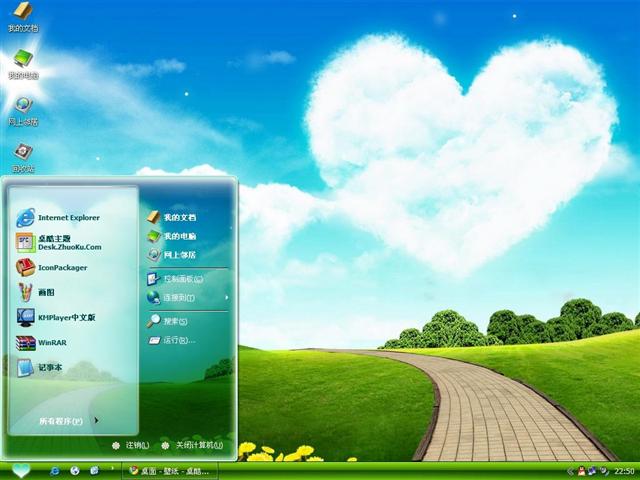
Task: Open Internet Explorer from the quick launch bar
Action: [54, 471]
